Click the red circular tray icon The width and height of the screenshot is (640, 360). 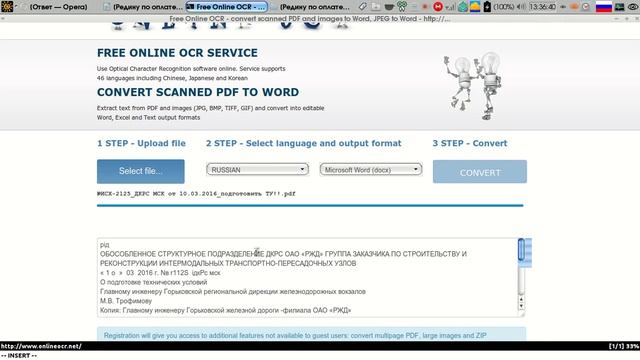(x=438, y=7)
